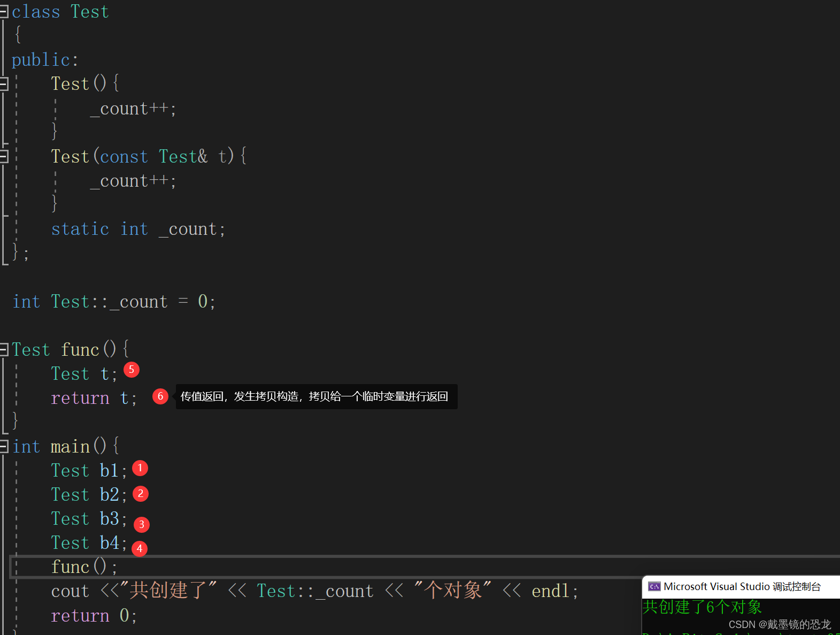The height and width of the screenshot is (635, 840).
Task: Click the "return 0;" statement in main
Action: (x=94, y=616)
